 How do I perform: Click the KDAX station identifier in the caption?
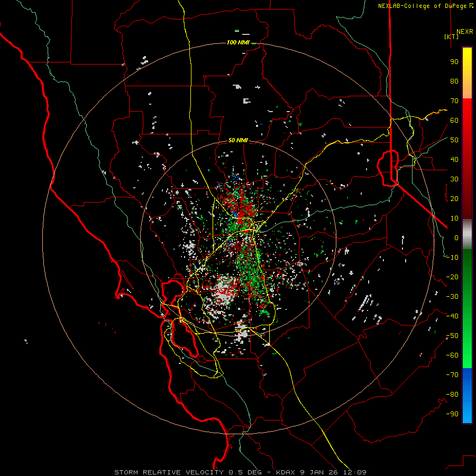(286, 472)
